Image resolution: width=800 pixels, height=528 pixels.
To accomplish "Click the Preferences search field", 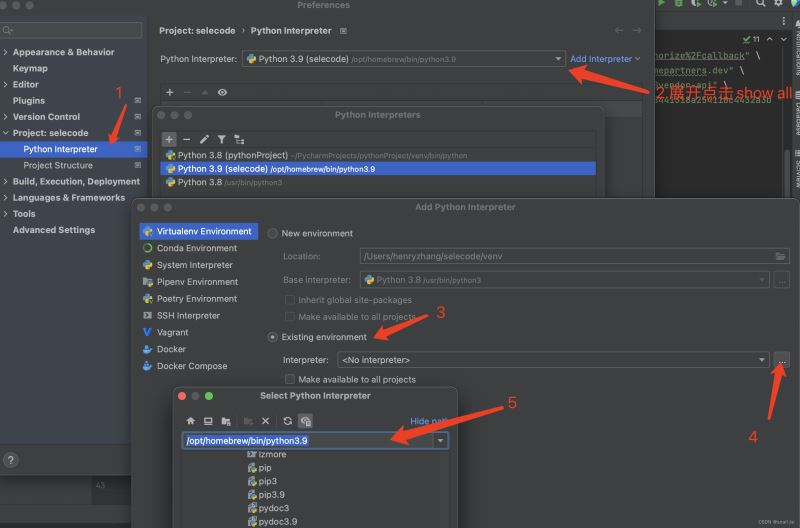I will pyautogui.click(x=71, y=30).
